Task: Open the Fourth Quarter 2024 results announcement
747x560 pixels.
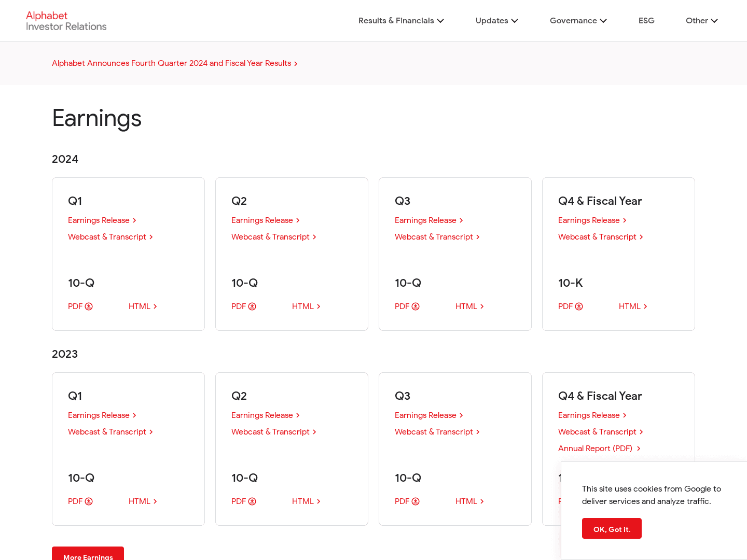Action: [x=174, y=63]
